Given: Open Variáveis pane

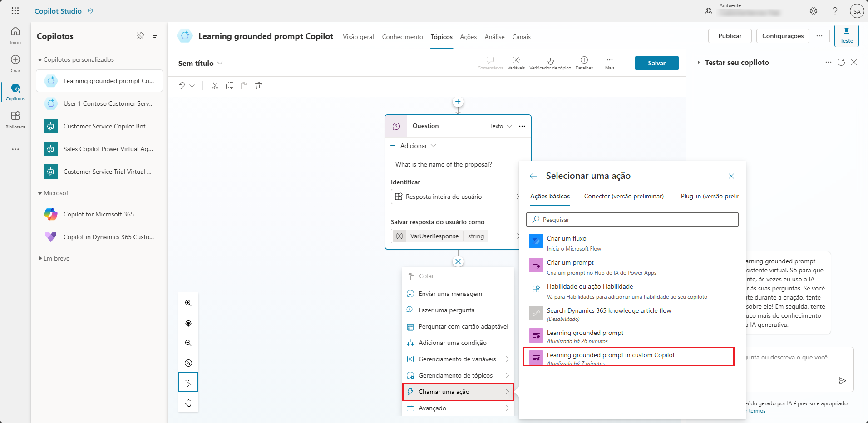Looking at the screenshot, I should click(x=516, y=63).
